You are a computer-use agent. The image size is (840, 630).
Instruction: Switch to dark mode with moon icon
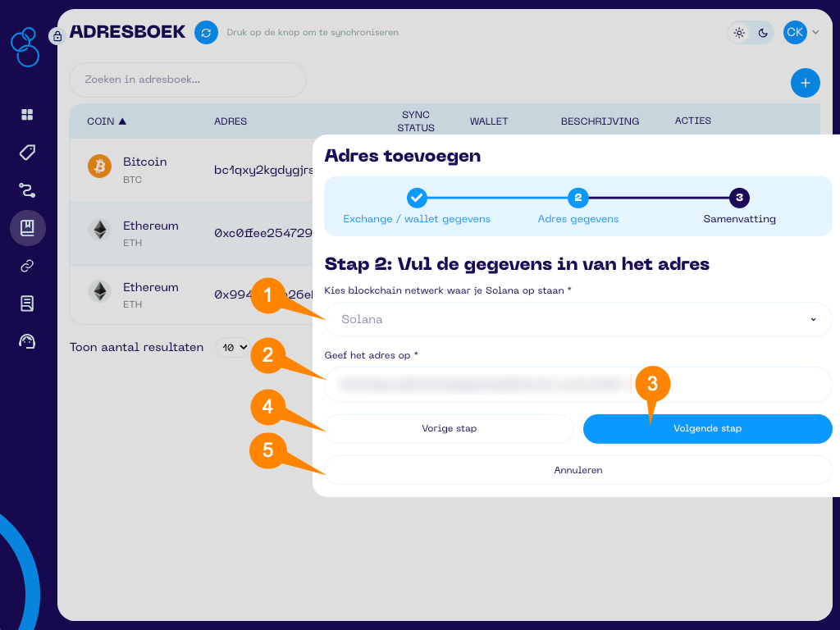point(763,33)
